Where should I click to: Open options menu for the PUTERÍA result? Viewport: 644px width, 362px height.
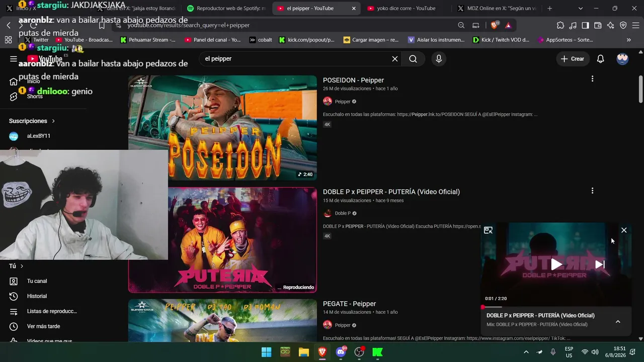coord(592,191)
